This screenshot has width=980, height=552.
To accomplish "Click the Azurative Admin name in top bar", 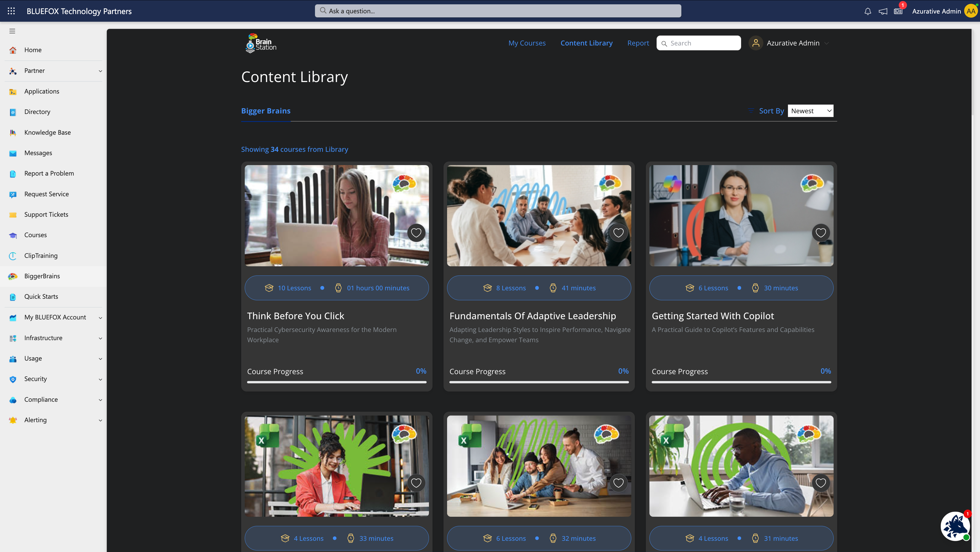I will point(936,11).
